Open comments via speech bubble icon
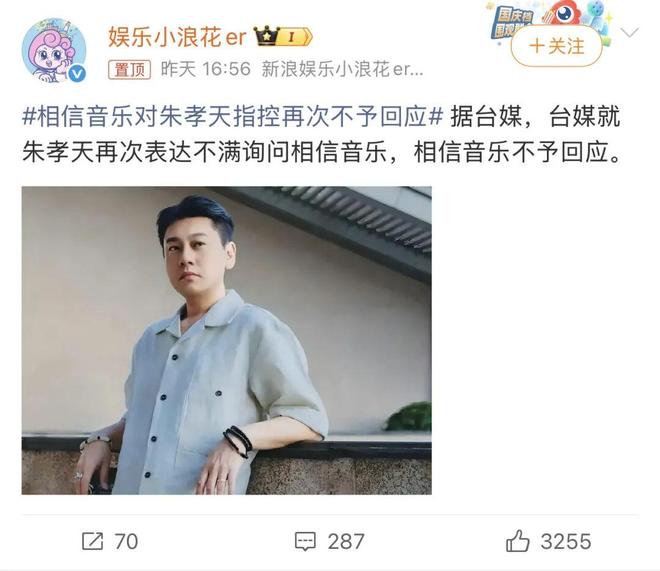This screenshot has height=571, width=660. [305, 542]
